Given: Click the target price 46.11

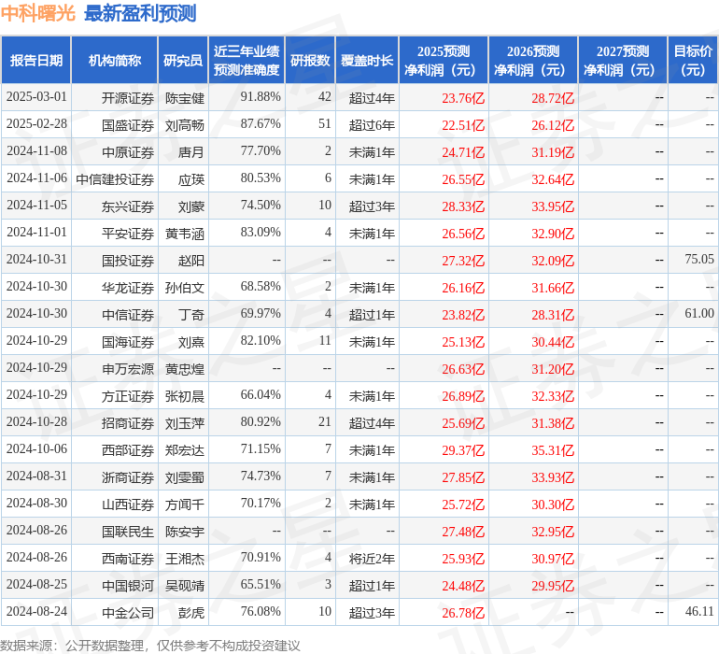Looking at the screenshot, I should (699, 611).
